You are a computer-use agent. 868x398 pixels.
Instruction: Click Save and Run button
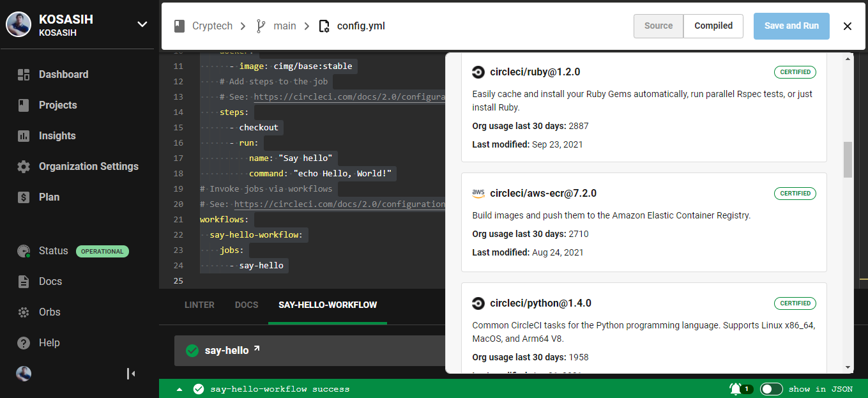(x=791, y=26)
